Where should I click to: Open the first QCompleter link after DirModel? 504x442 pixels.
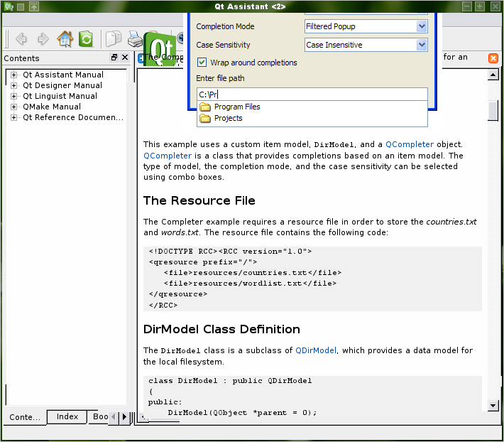pyautogui.click(x=409, y=144)
